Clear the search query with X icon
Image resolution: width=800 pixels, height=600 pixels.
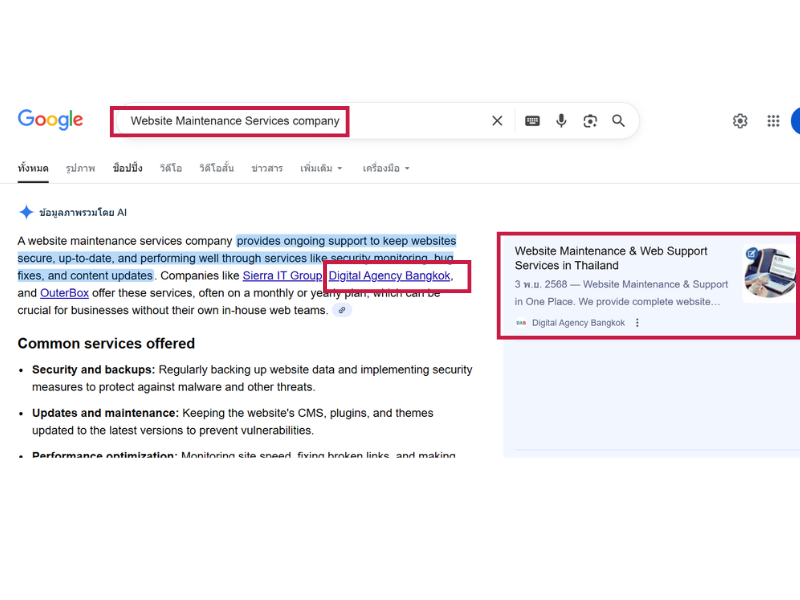tap(497, 121)
